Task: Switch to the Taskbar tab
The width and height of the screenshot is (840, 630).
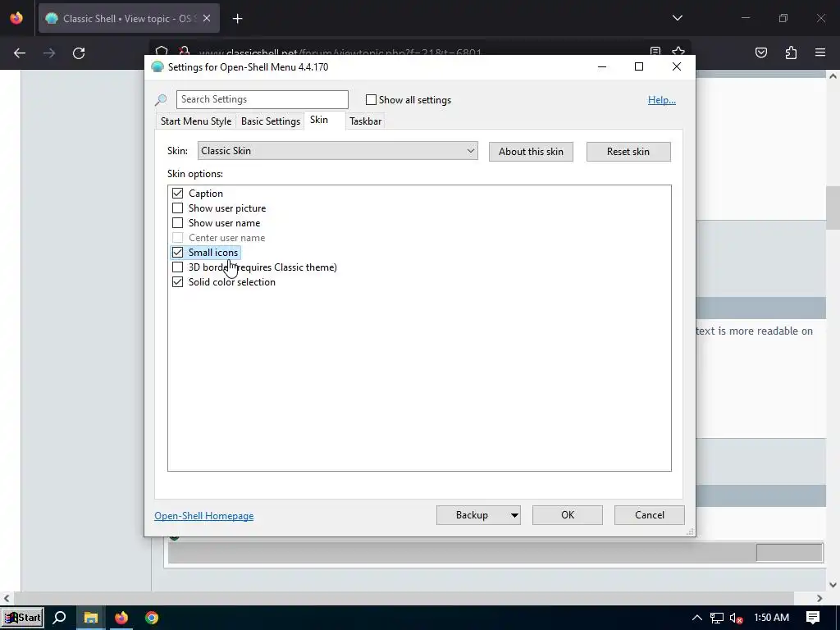Action: [365, 121]
